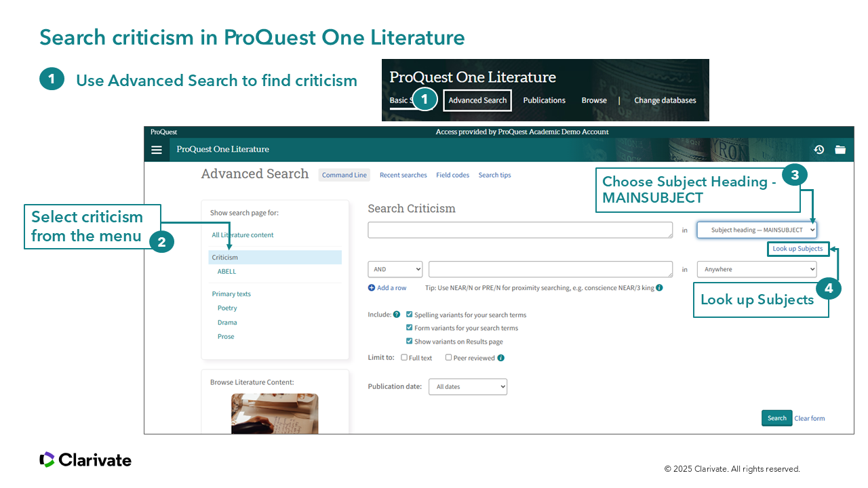
Task: Open the Anywhere field dropdown
Action: point(757,269)
